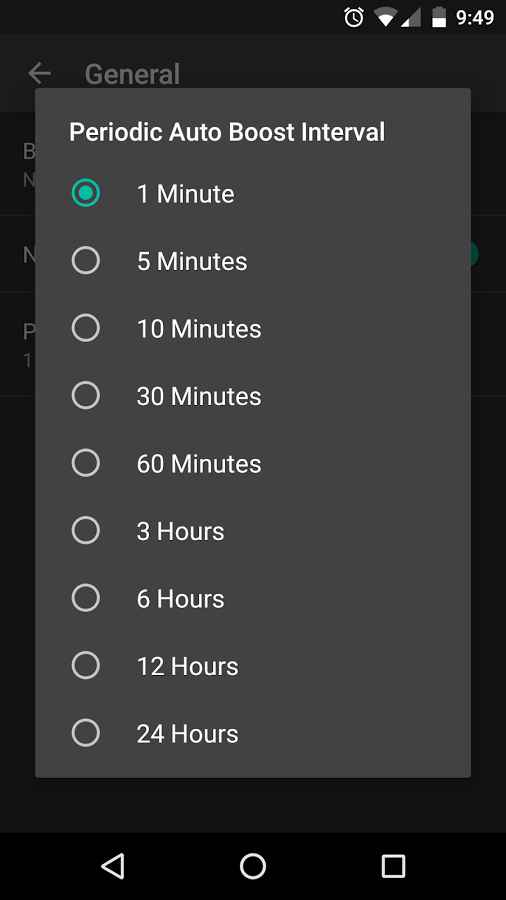Open recent apps with the square button
Viewport: 506px width, 900px height.
coord(393,866)
